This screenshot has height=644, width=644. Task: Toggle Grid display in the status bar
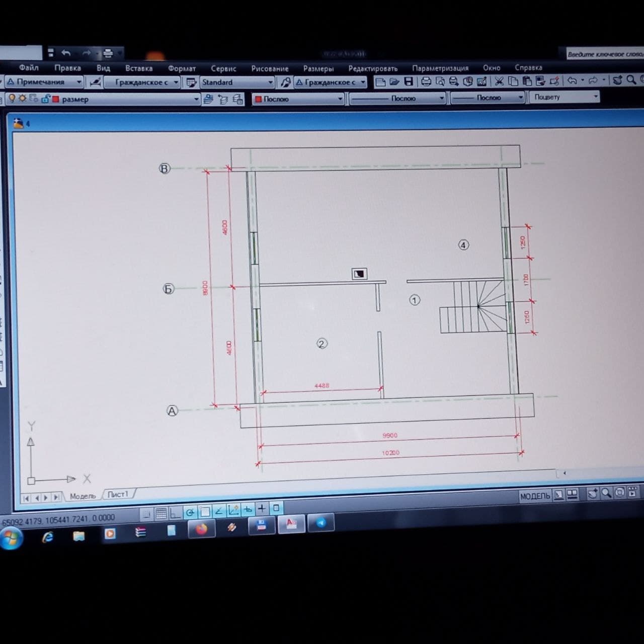pos(161,514)
